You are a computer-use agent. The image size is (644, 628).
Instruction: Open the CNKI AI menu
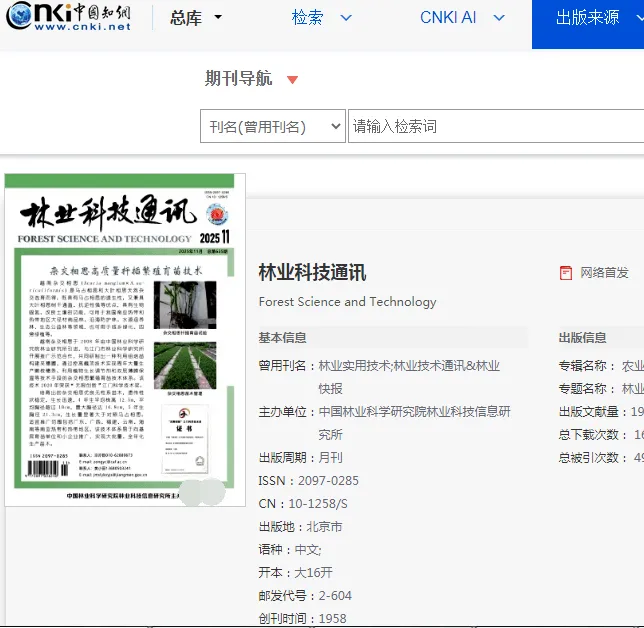tap(448, 18)
